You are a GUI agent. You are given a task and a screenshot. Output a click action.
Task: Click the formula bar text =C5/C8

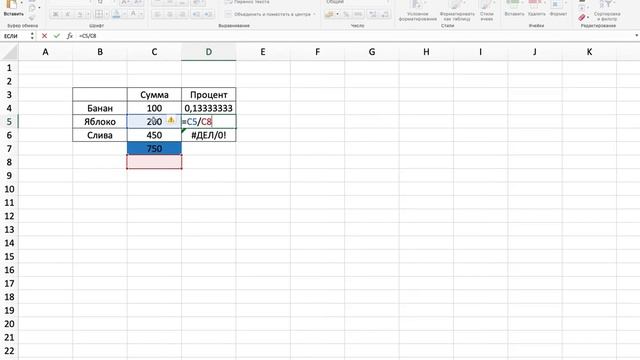pos(88,36)
